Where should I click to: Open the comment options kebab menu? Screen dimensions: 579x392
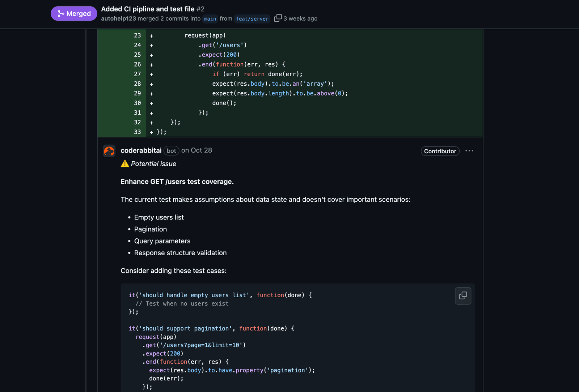[x=469, y=151]
